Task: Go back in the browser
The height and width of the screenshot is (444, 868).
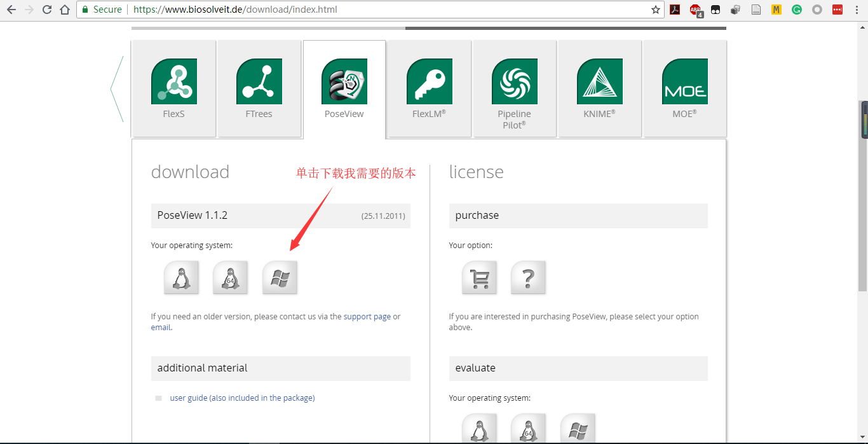Action: [11, 10]
